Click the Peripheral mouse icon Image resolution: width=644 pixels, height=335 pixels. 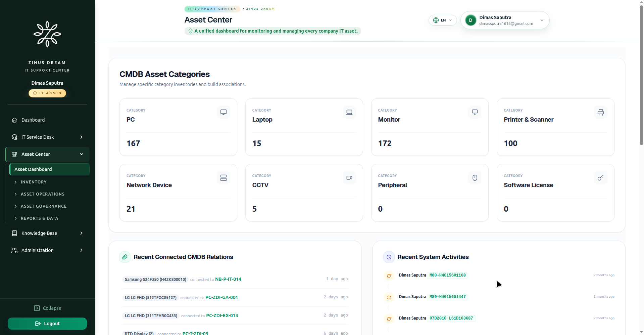pyautogui.click(x=475, y=178)
